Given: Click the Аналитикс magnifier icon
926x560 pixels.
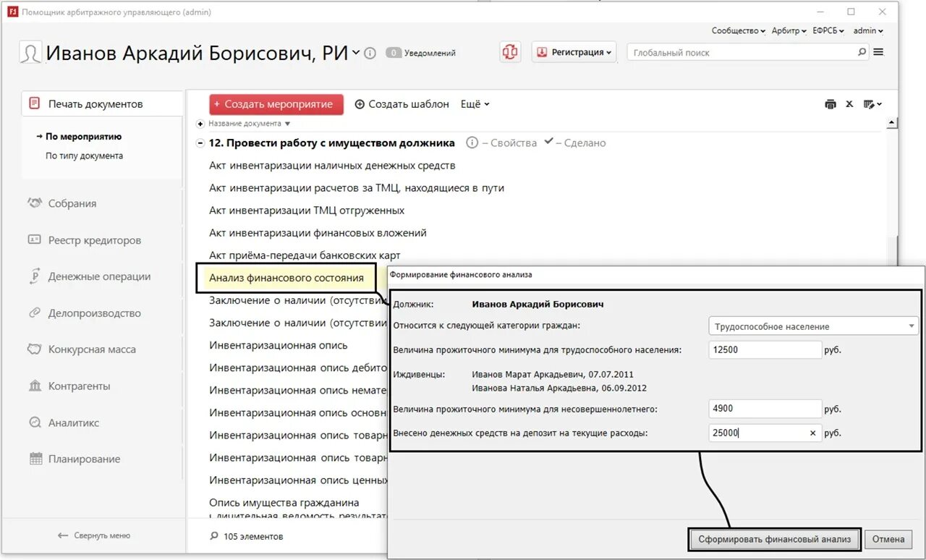Looking at the screenshot, I should pyautogui.click(x=35, y=423).
